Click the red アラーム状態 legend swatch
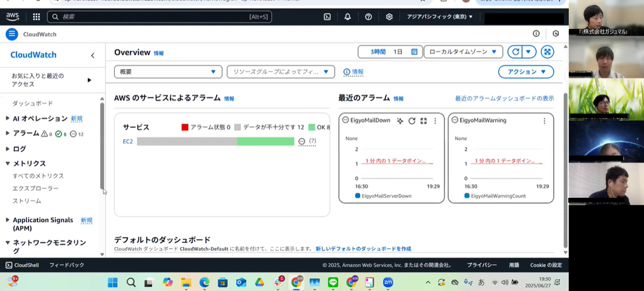 pos(185,127)
